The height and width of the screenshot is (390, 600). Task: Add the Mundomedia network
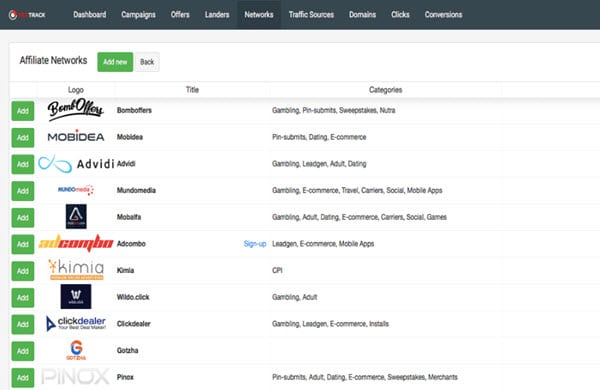(23, 191)
